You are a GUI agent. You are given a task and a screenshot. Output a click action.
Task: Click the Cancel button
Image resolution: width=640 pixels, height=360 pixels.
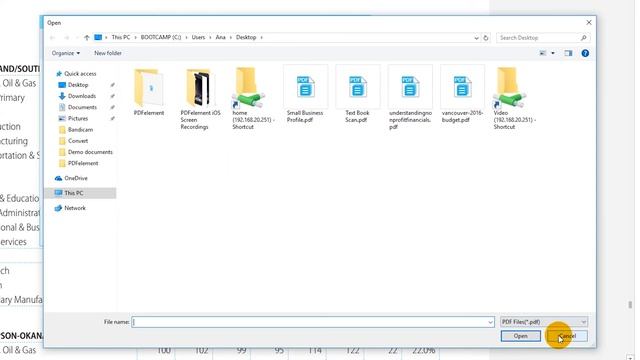[x=567, y=336]
